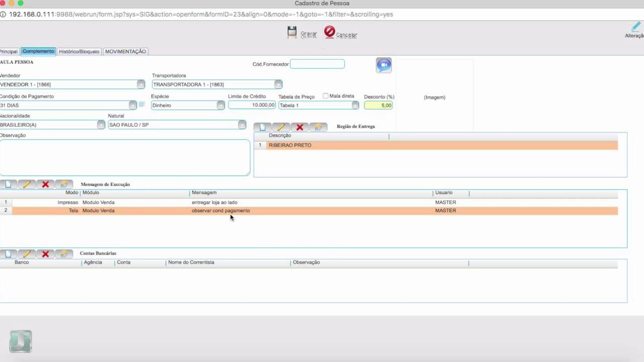Click the Gravar floppy disk icon
Image resolution: width=644 pixels, height=362 pixels.
click(292, 32)
